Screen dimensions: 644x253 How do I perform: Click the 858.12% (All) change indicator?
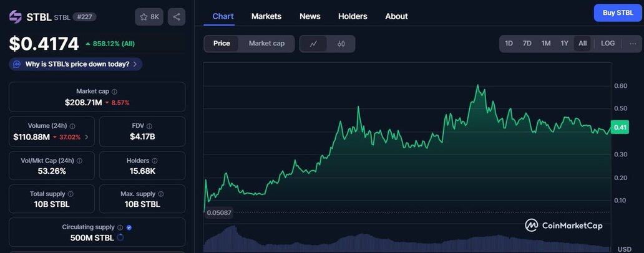(110, 44)
